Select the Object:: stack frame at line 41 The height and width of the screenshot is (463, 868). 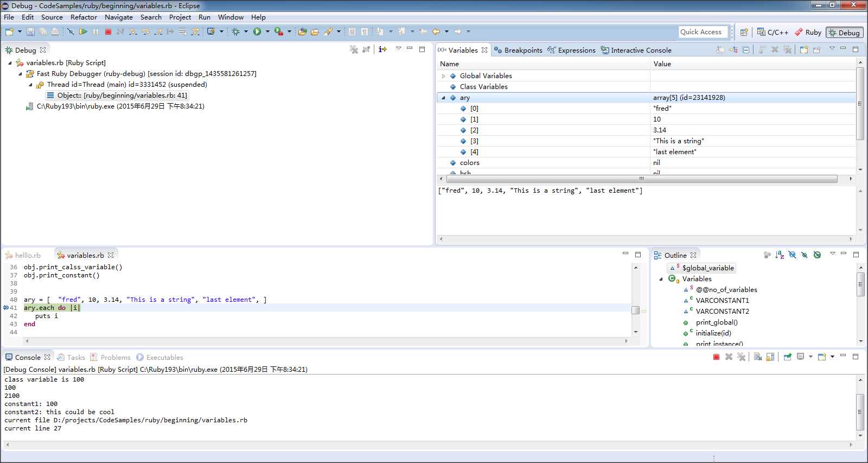[x=117, y=96]
